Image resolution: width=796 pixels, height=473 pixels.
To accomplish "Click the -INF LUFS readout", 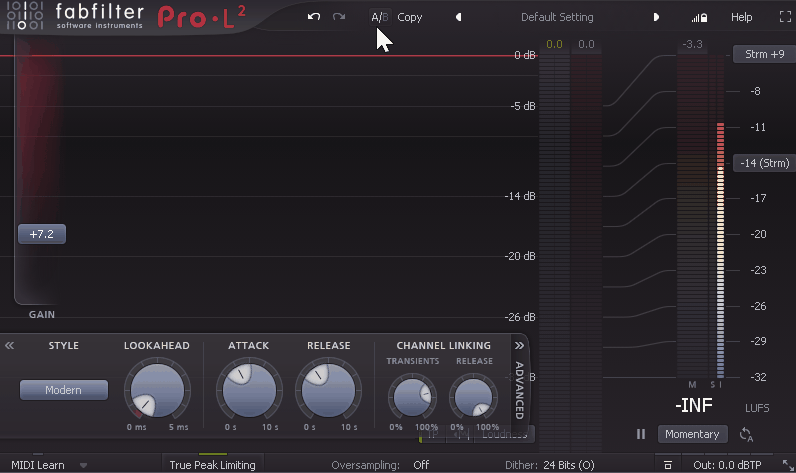I will point(694,406).
